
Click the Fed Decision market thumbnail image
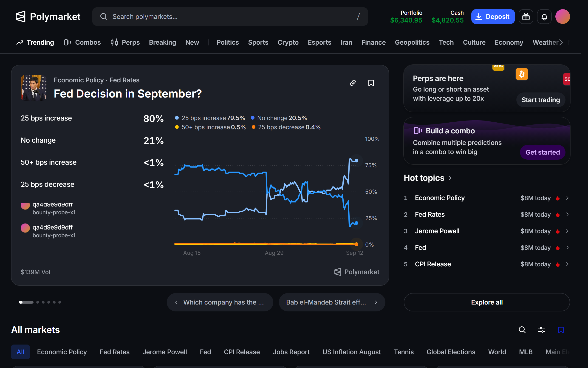(x=34, y=88)
